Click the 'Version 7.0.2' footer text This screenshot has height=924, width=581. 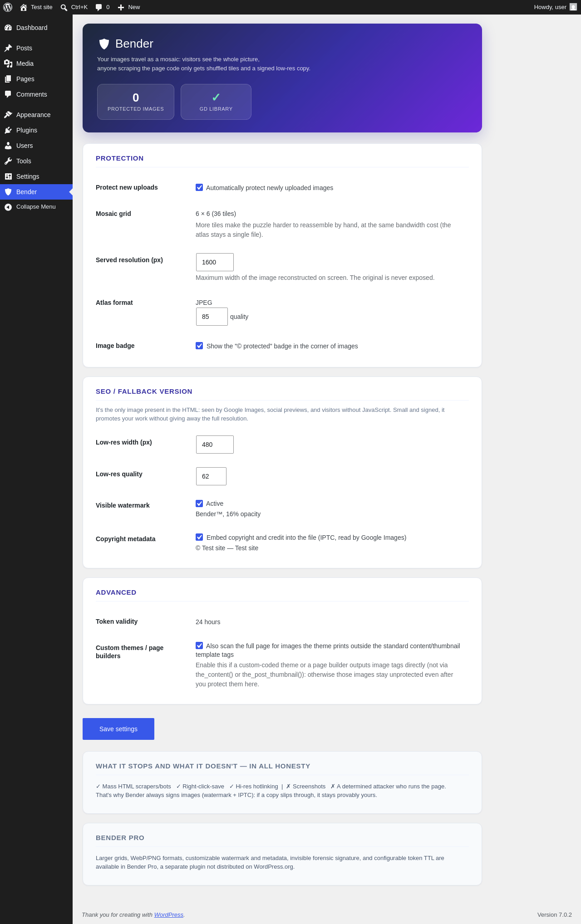[x=555, y=914]
